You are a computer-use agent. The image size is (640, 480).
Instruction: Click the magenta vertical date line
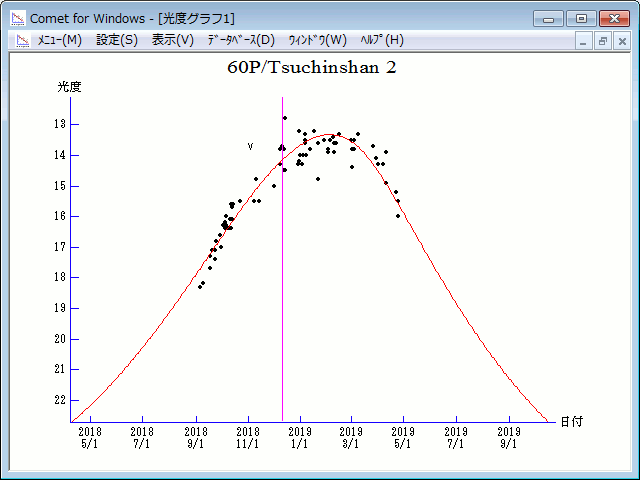(282, 300)
